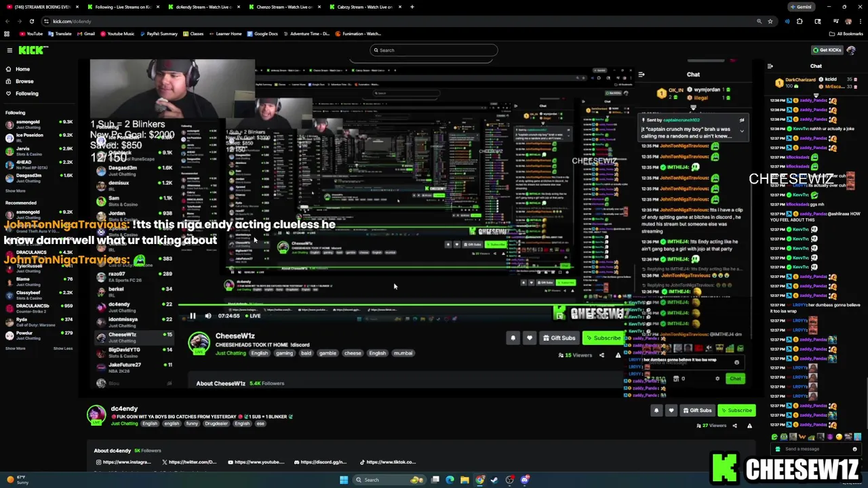Click the Get KICKs button
The width and height of the screenshot is (868, 488).
pos(827,50)
